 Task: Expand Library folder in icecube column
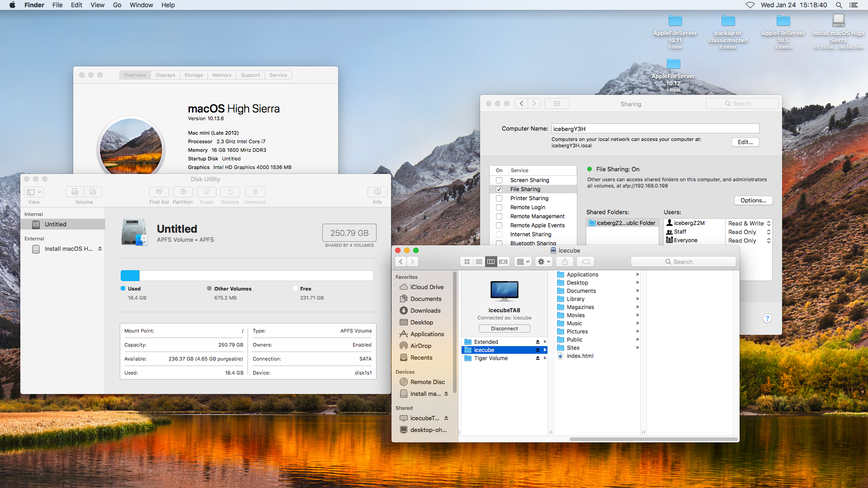click(x=637, y=299)
